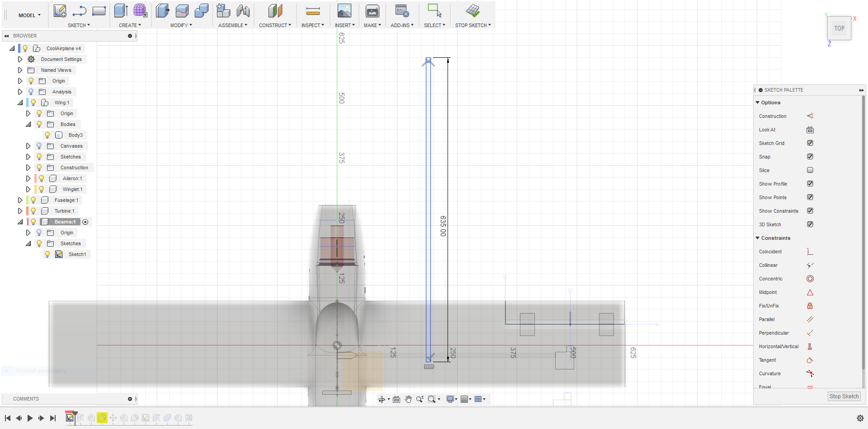
Task: Apply the Concentric constraint icon
Action: click(x=810, y=279)
